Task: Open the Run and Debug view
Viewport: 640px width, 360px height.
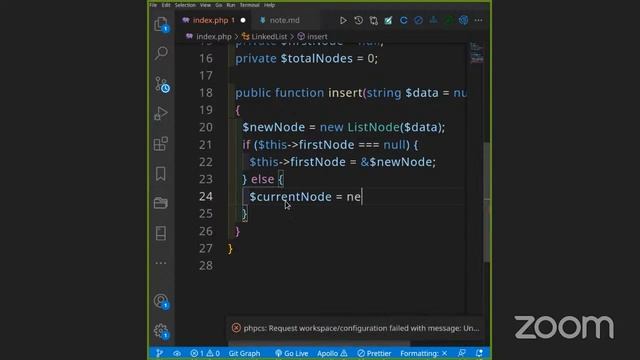Action: pyautogui.click(x=161, y=113)
